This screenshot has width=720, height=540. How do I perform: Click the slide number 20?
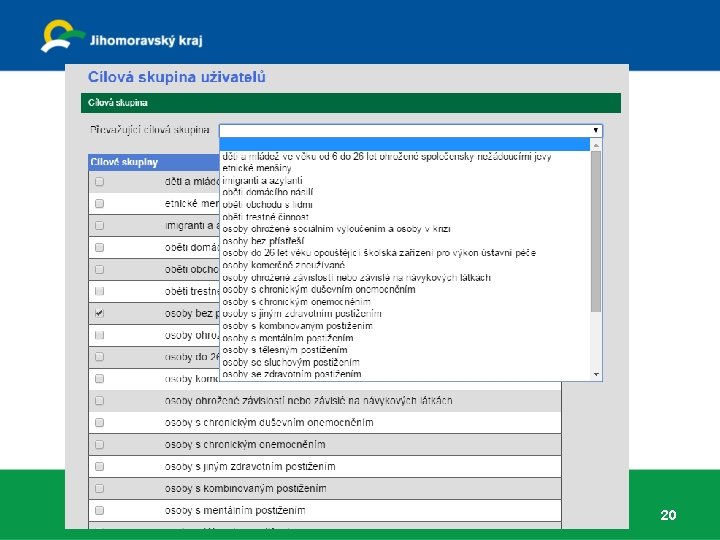point(668,515)
